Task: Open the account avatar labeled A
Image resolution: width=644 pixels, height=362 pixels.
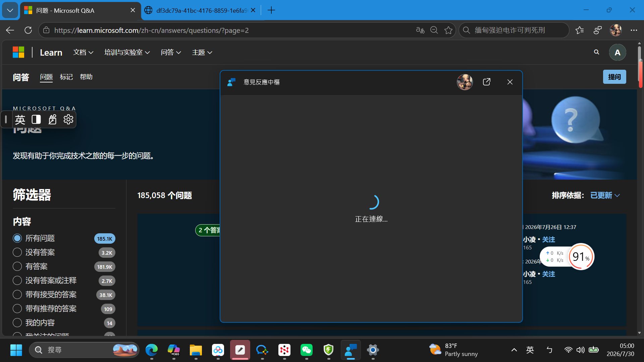Action: coord(617,53)
